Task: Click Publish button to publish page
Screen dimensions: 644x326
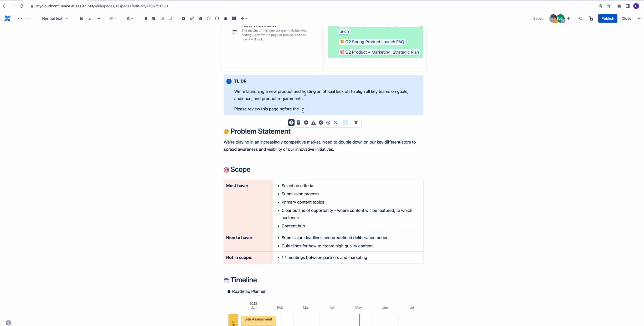Action: (607, 18)
